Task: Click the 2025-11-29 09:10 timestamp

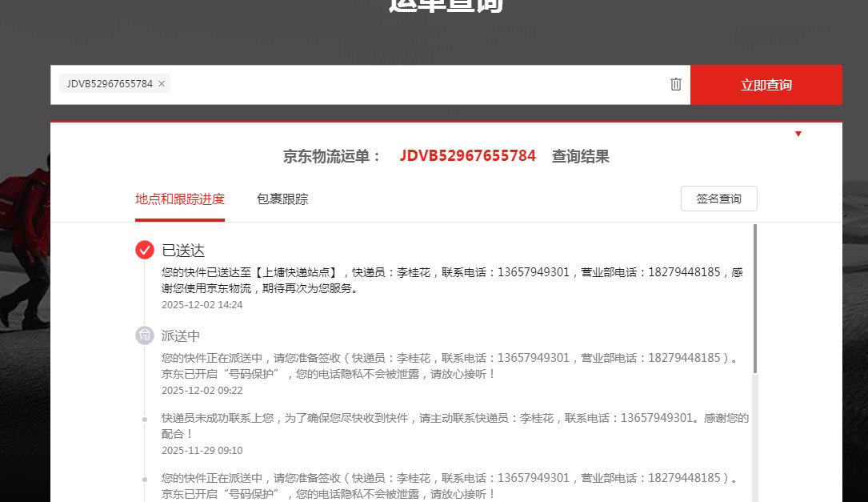Action: [202, 451]
